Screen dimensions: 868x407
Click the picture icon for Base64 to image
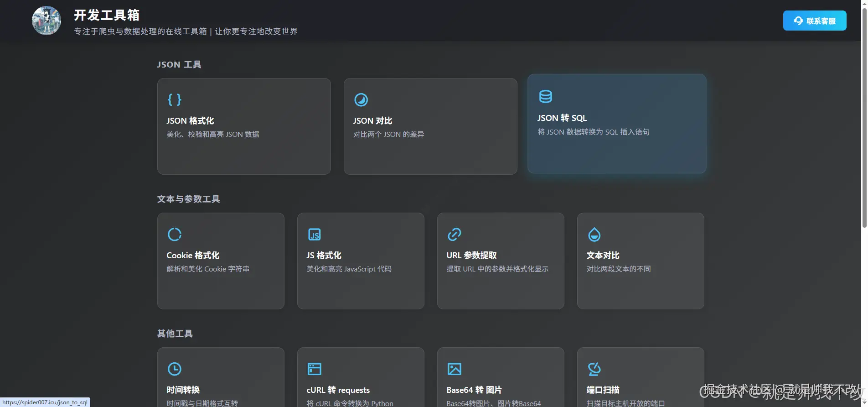[455, 369]
